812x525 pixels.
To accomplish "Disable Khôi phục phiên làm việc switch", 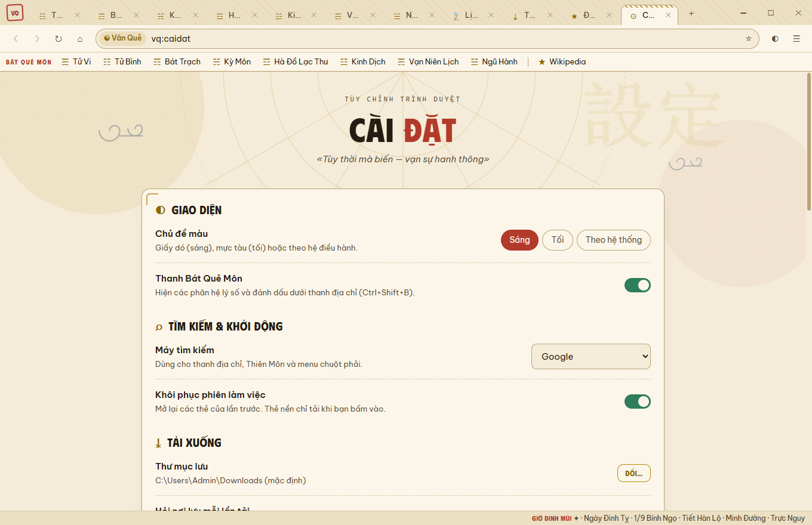I will pos(638,402).
